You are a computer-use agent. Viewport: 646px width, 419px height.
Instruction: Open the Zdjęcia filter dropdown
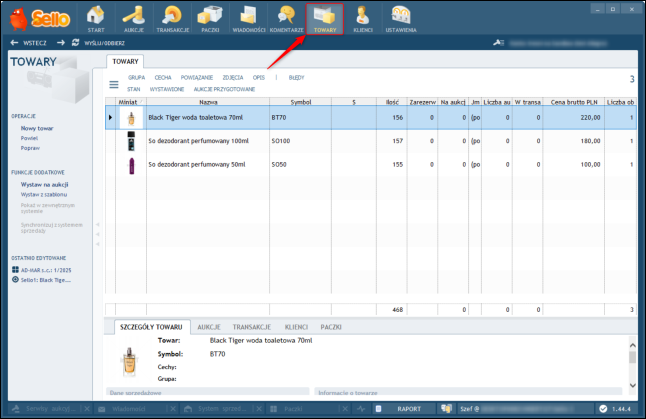point(235,76)
